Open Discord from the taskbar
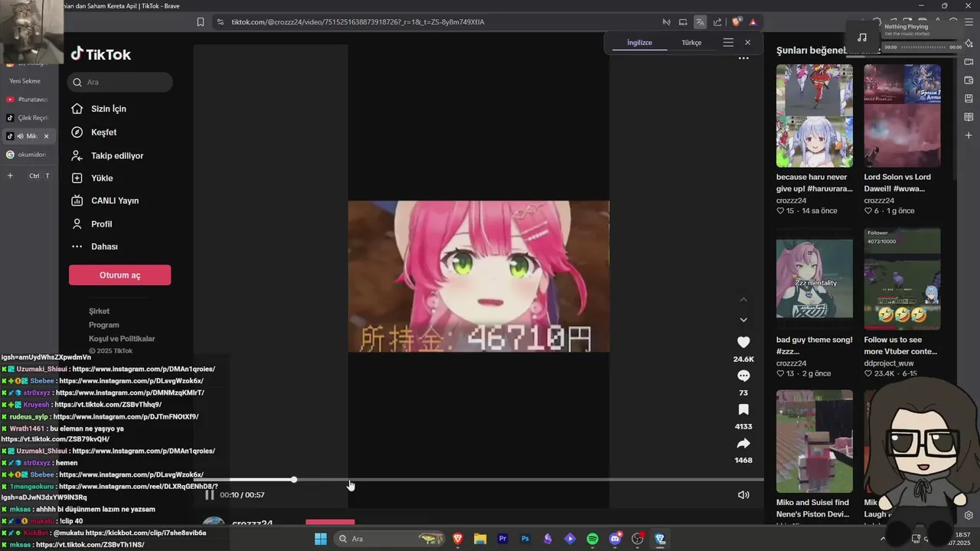The image size is (980, 551). click(615, 539)
